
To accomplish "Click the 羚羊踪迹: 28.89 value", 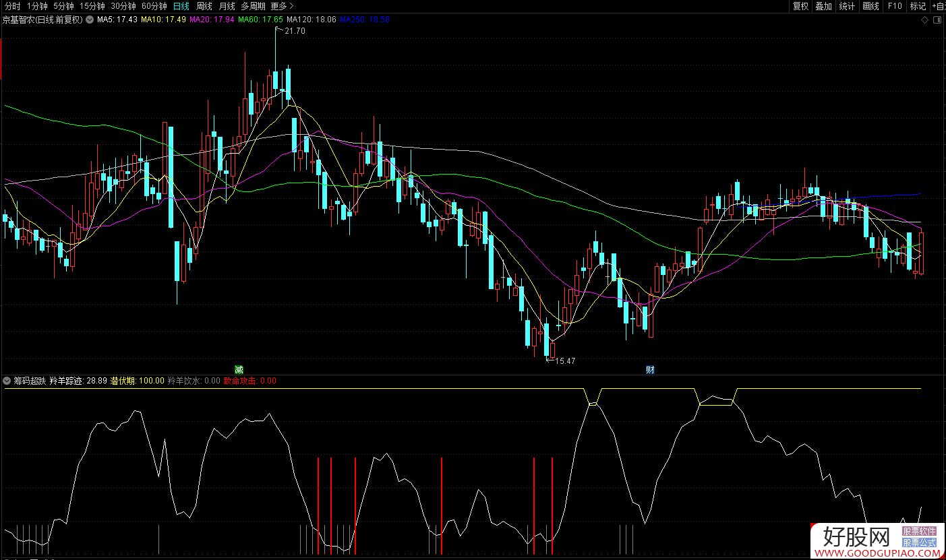I will pos(78,381).
